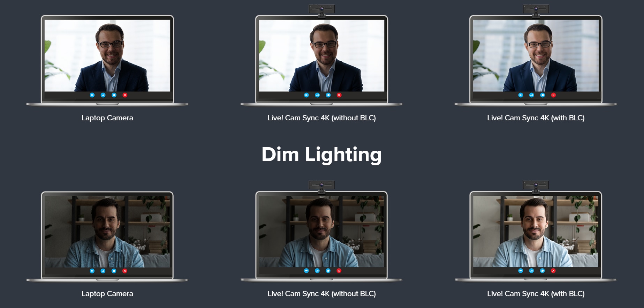This screenshot has width=644, height=308.
Task: Click 'Live! Cam Sync 4K (without BLC)' caption under denim-shirt man
Action: 321,294
